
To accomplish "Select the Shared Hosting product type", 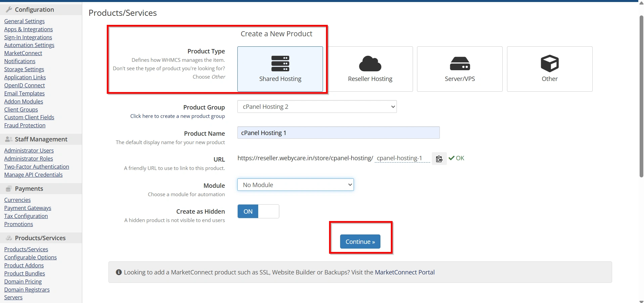I will [280, 69].
